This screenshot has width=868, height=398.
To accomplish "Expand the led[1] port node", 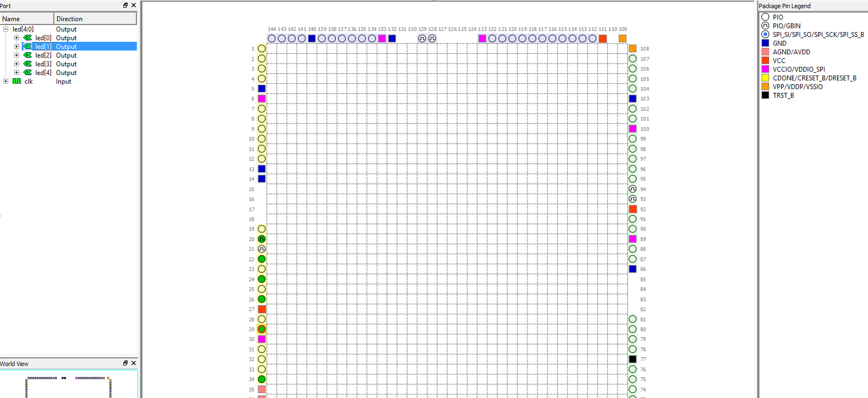I will click(16, 47).
